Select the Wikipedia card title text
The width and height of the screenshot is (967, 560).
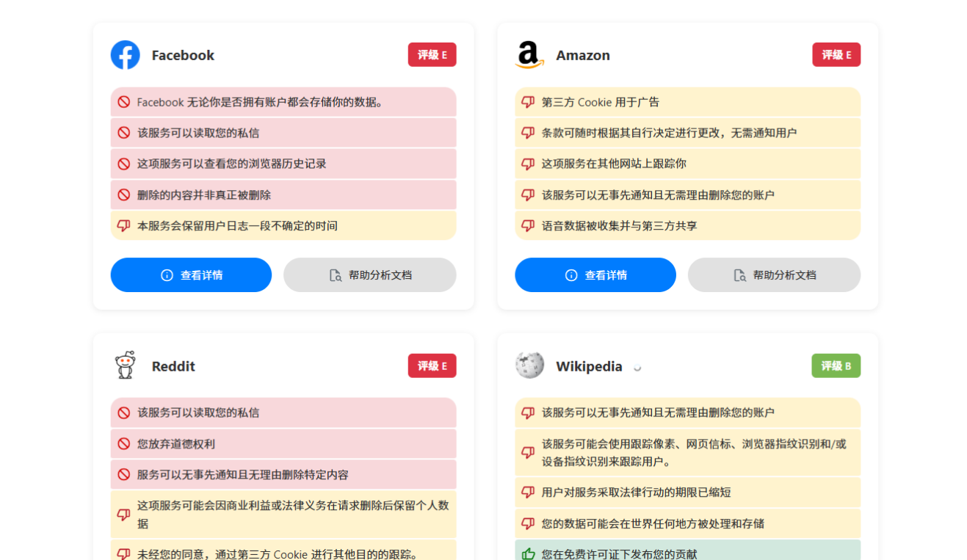click(589, 366)
